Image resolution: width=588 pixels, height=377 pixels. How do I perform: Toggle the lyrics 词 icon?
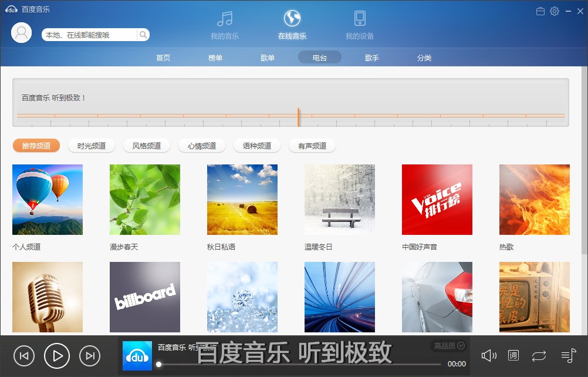513,355
